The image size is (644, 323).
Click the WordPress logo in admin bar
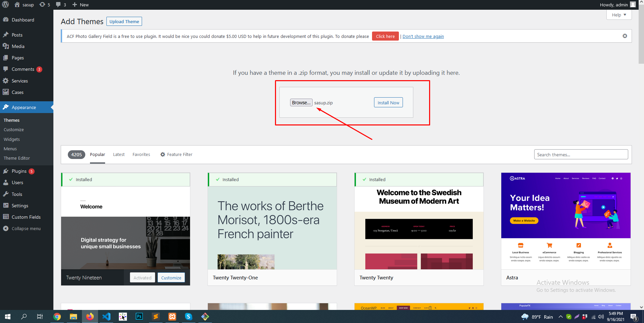tap(6, 5)
